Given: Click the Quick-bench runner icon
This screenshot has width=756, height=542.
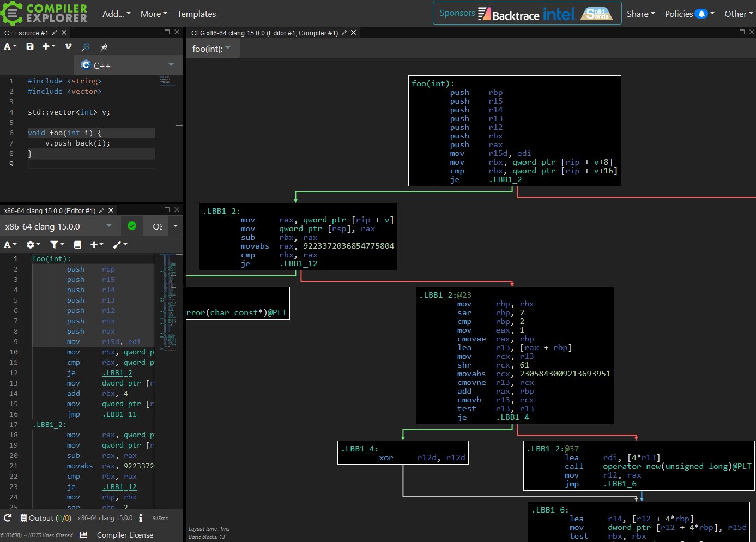Looking at the screenshot, I should [104, 47].
